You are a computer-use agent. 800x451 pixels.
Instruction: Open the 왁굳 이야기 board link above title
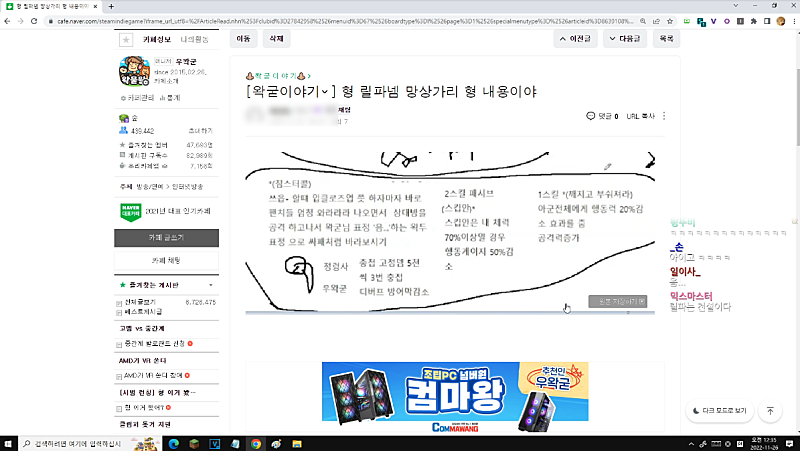(x=279, y=76)
